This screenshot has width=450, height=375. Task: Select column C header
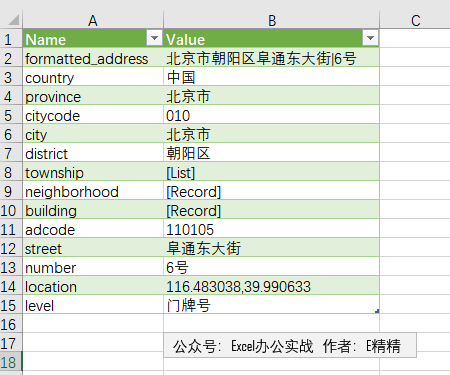click(x=415, y=20)
